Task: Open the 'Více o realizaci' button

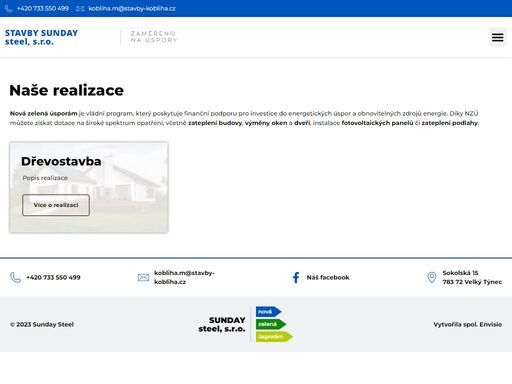Action: (x=56, y=205)
